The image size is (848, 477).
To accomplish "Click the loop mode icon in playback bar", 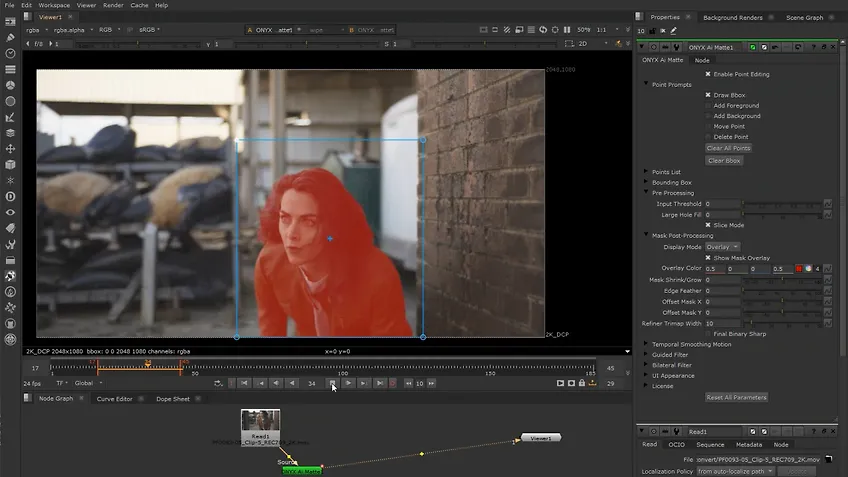I will (x=218, y=383).
